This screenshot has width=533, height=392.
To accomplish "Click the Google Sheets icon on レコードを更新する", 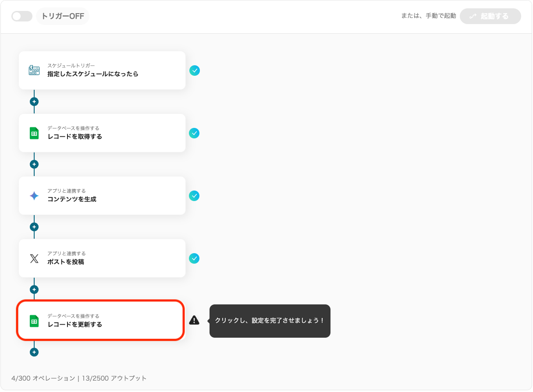I will (x=34, y=321).
